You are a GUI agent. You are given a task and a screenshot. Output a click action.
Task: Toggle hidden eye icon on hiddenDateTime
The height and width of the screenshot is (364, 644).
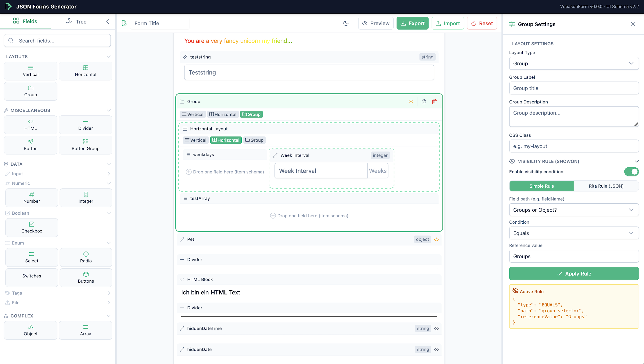tap(437, 328)
